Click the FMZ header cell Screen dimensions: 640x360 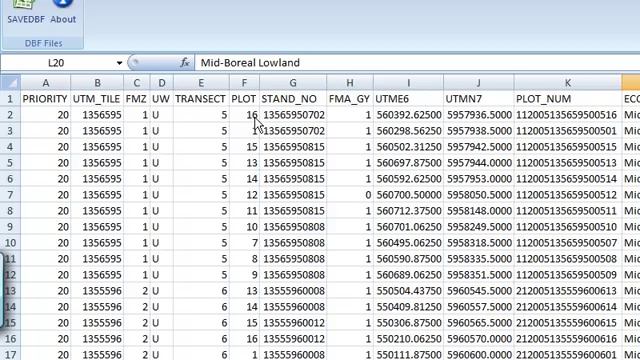pyautogui.click(x=136, y=99)
